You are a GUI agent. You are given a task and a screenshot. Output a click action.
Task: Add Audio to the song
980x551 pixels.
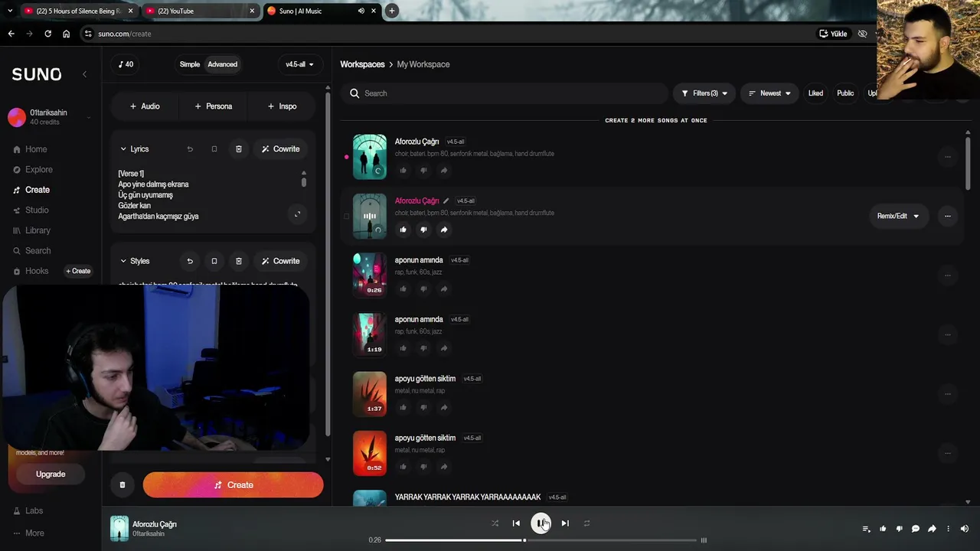(145, 106)
